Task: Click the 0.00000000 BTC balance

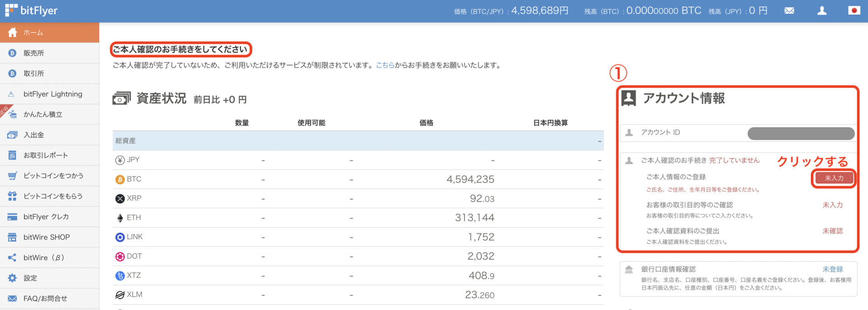Action: pyautogui.click(x=664, y=10)
